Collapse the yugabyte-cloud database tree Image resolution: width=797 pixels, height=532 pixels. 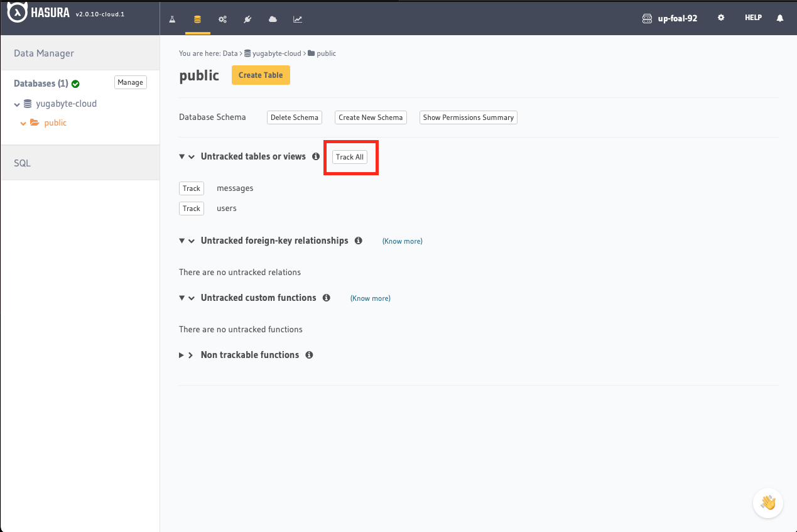pyautogui.click(x=17, y=103)
